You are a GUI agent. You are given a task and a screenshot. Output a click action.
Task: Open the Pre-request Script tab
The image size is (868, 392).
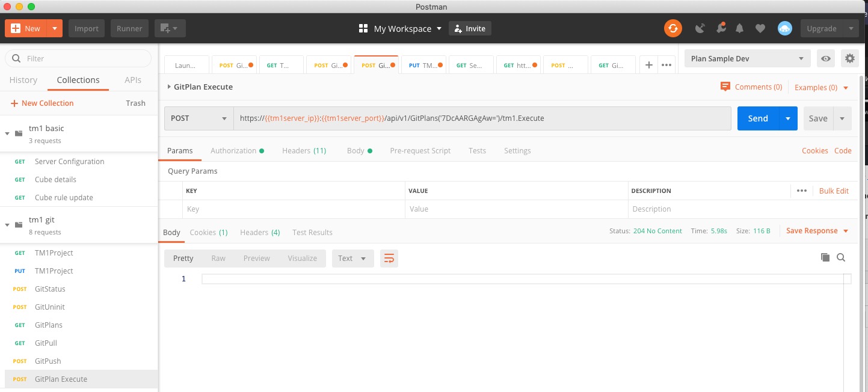point(420,150)
